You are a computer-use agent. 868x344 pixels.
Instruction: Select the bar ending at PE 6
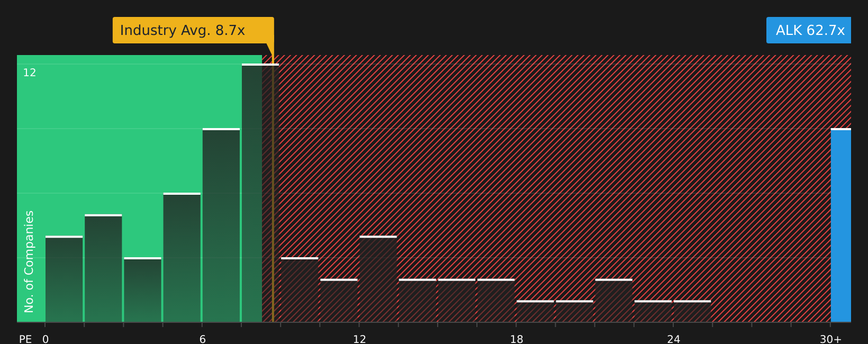coord(182,258)
